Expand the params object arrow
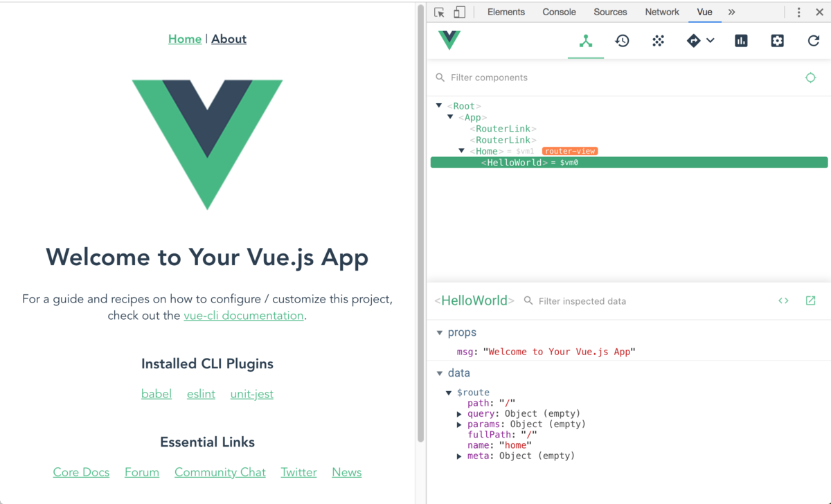The width and height of the screenshot is (831, 504). pyautogui.click(x=459, y=424)
